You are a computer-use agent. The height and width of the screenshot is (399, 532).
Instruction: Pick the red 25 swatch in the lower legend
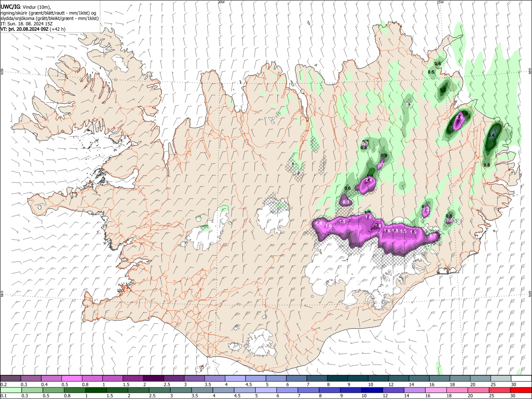[499, 390]
